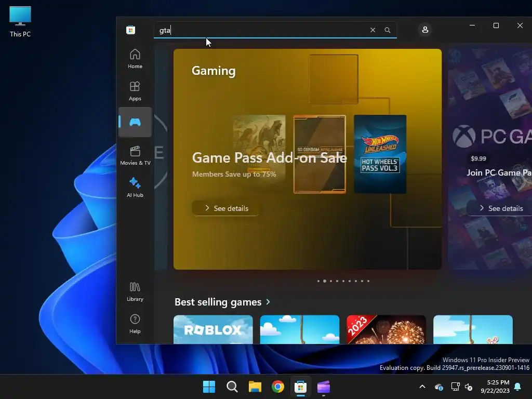Open AI Hub in Store sidebar
The height and width of the screenshot is (399, 532).
point(135,188)
